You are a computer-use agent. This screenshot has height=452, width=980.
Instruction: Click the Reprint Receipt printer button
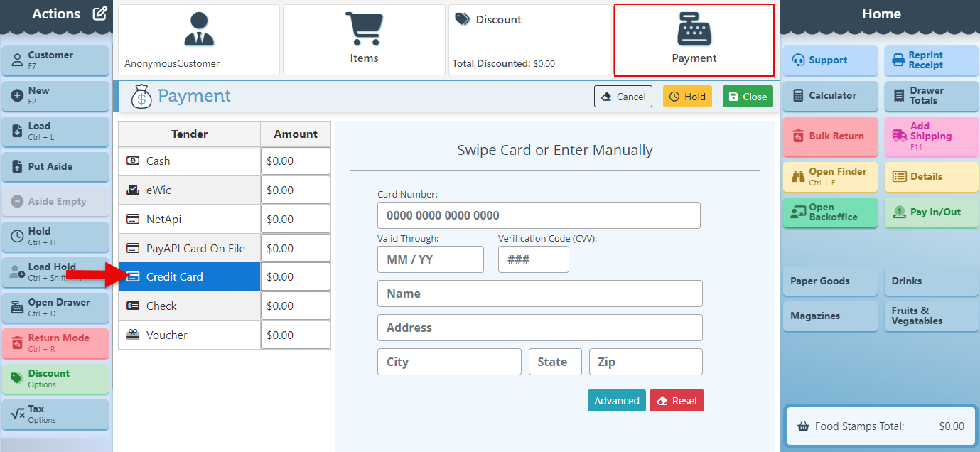[930, 60]
